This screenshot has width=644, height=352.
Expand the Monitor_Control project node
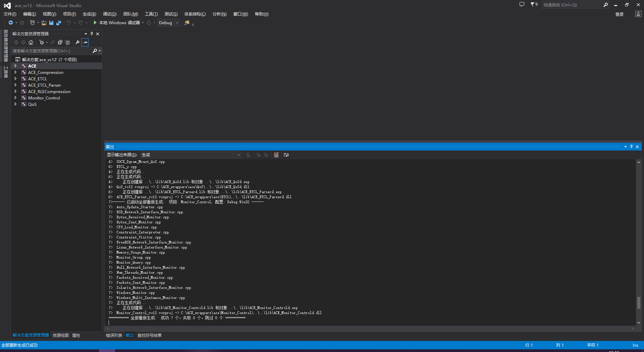click(15, 98)
